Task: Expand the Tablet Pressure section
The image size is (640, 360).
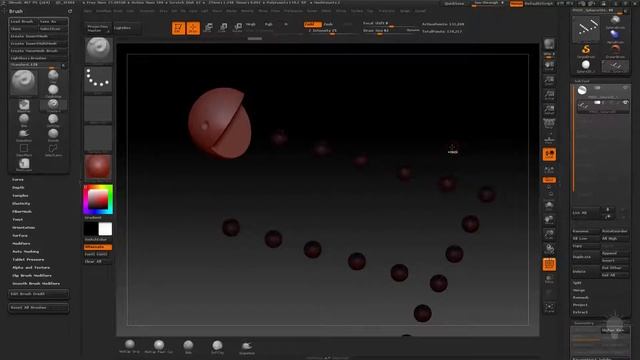Action: click(28, 260)
